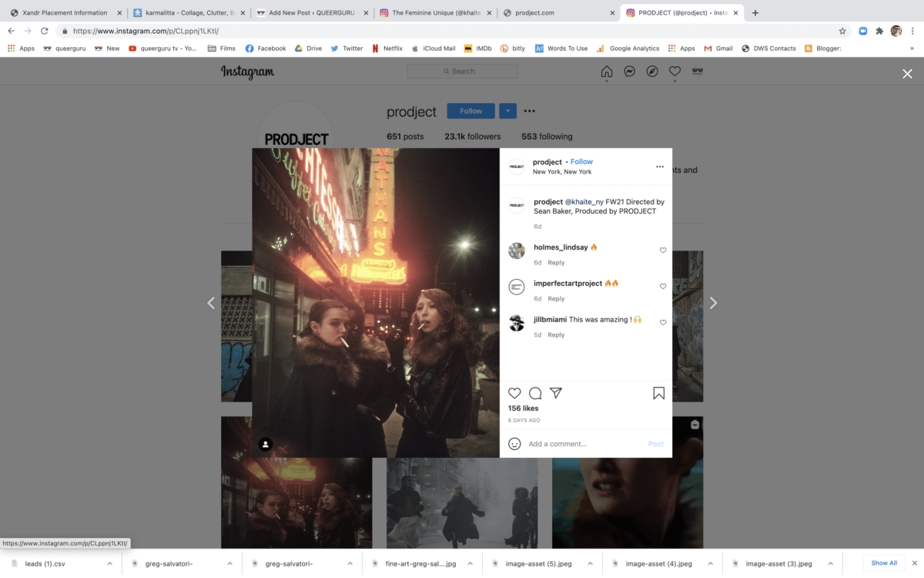Screen dimensions: 924x578
Task: Open the Explore compass icon
Action: [652, 72]
